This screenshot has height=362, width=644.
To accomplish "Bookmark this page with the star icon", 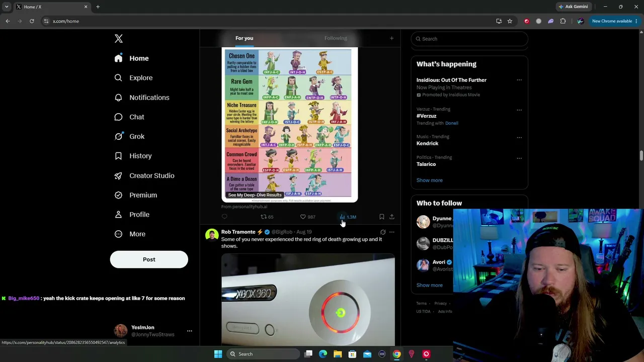I will (x=510, y=21).
